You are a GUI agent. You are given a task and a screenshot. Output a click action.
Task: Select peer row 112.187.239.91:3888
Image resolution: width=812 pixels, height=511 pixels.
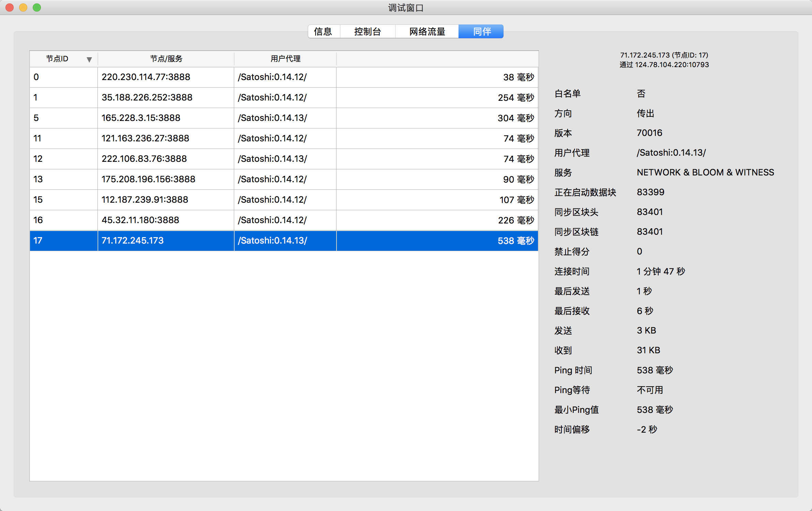145,200
